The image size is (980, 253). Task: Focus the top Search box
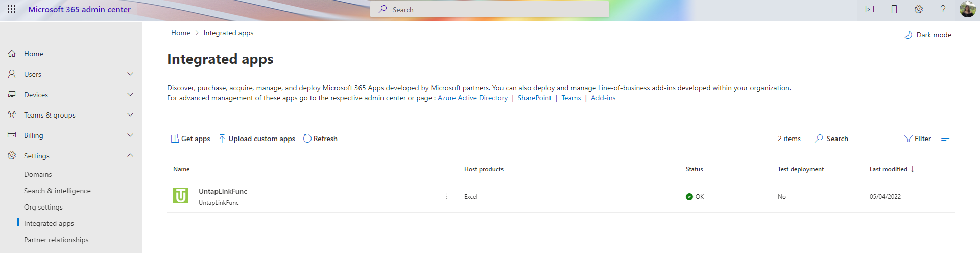490,9
